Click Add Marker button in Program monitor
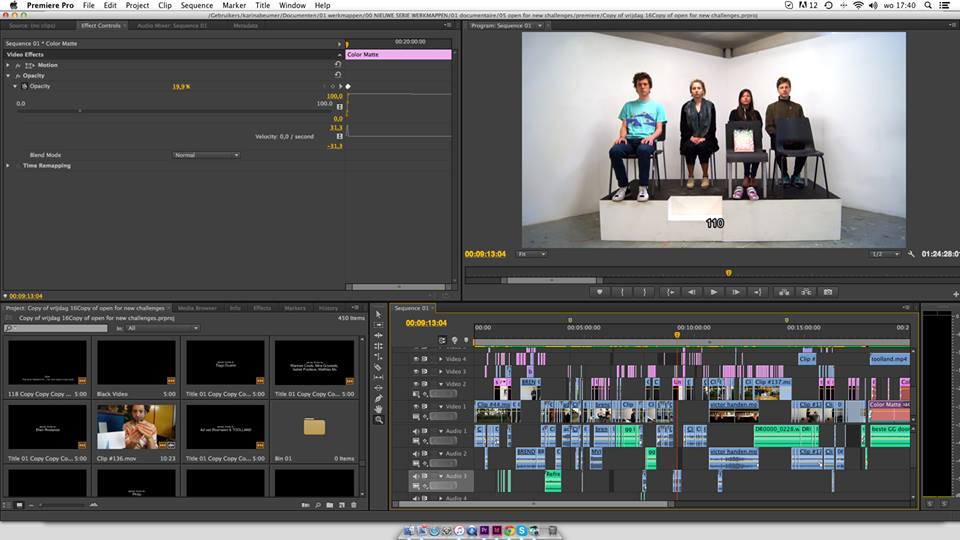The width and height of the screenshot is (960, 540). 599,292
